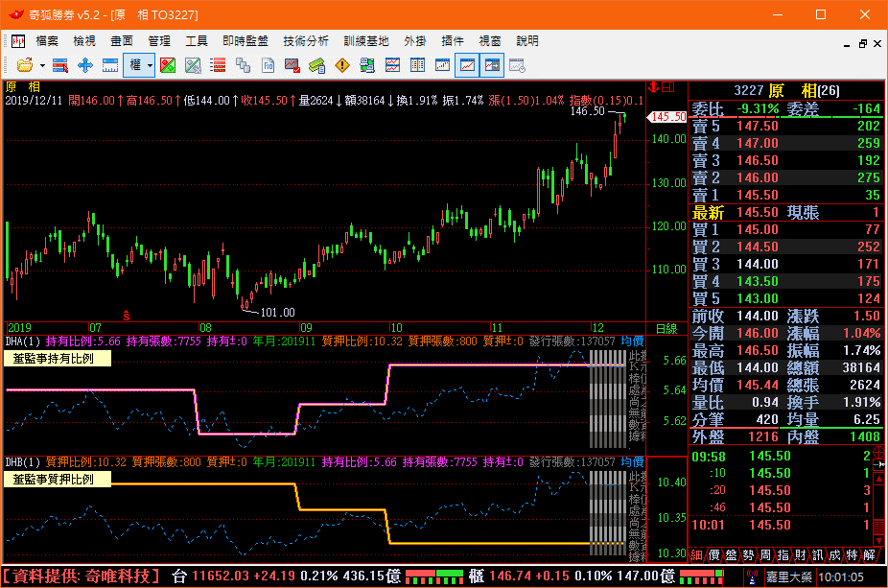Click the grey percent chart icon

(193, 66)
